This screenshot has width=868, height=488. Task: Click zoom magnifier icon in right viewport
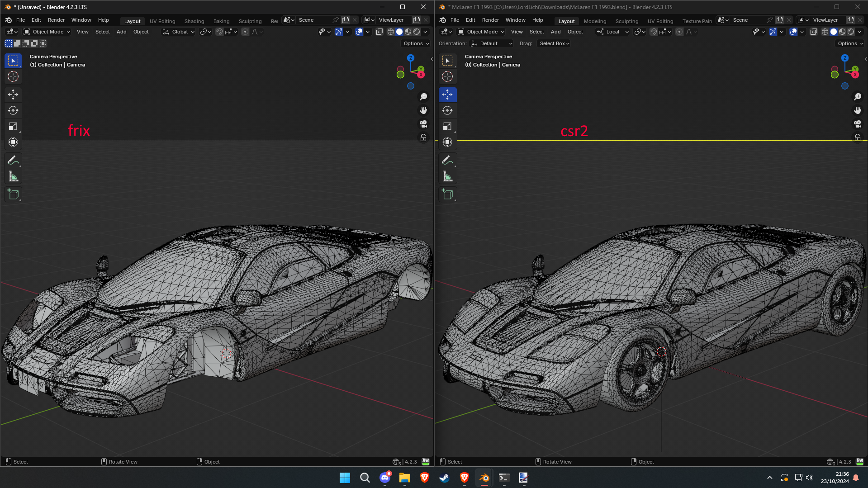857,97
